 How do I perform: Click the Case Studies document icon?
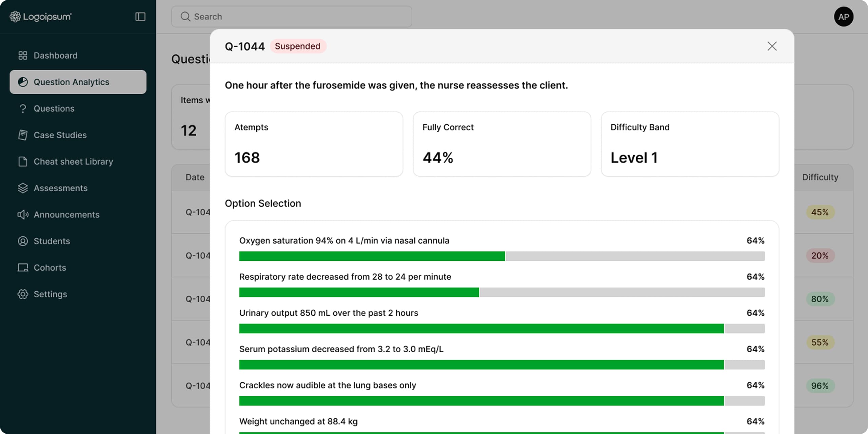23,135
